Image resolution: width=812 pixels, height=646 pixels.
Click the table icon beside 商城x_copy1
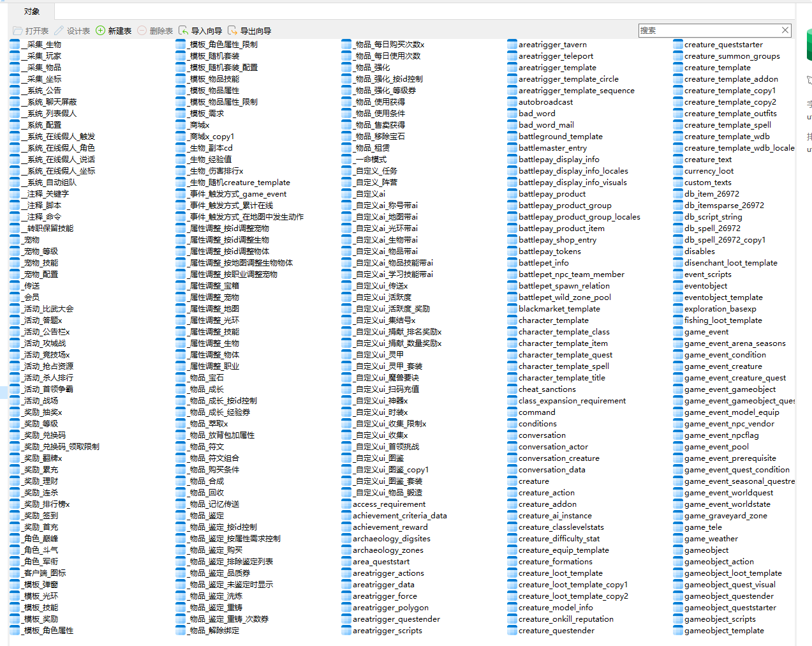pyautogui.click(x=181, y=137)
